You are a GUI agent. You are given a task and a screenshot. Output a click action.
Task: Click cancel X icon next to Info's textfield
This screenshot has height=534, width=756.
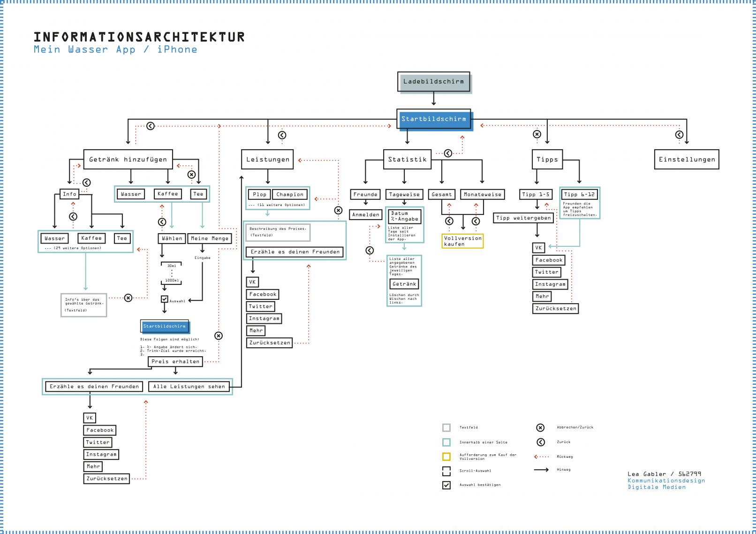[128, 298]
